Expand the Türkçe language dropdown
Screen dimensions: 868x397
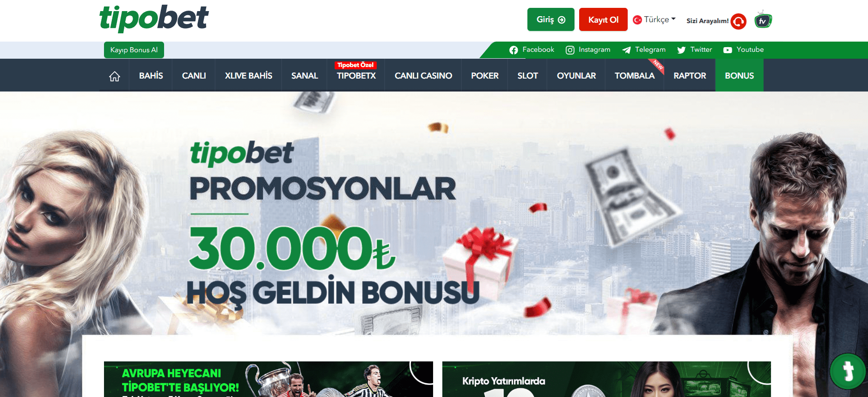pyautogui.click(x=654, y=20)
